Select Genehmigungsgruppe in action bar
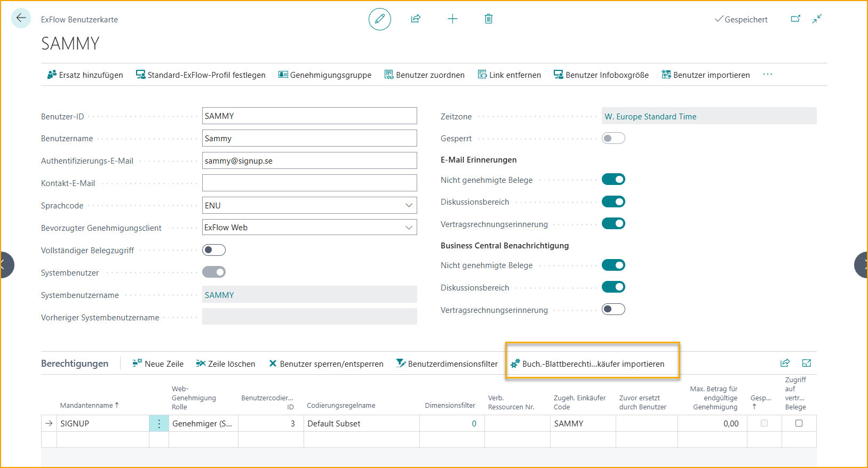Screen dimensions: 868x468 coord(325,75)
